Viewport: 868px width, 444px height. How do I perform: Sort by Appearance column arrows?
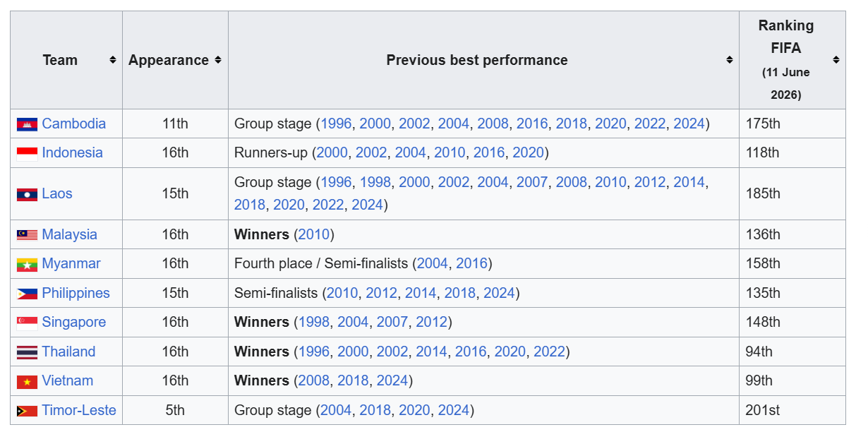pyautogui.click(x=218, y=60)
